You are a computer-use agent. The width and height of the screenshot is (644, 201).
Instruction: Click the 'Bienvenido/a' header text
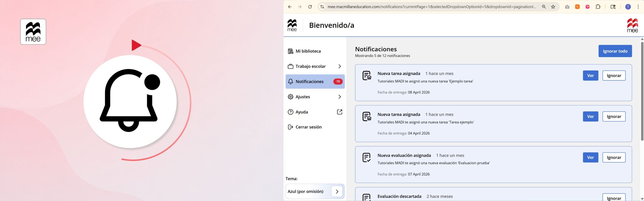pyautogui.click(x=332, y=25)
